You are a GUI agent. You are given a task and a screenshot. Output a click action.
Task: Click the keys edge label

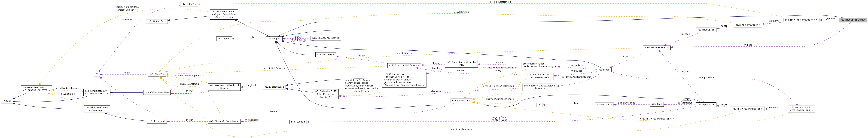576,103
